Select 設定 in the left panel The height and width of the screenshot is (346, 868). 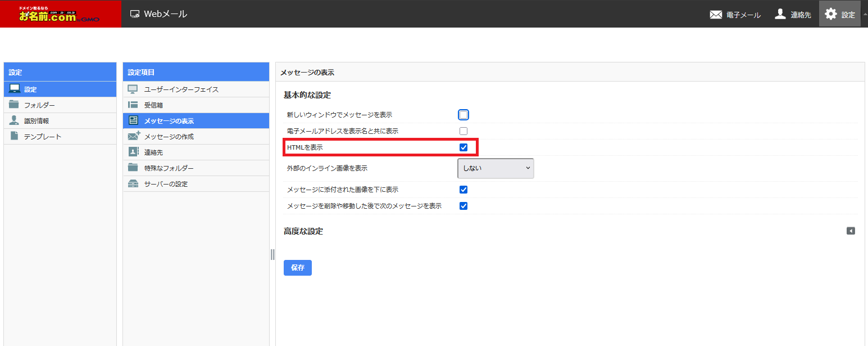(x=60, y=89)
